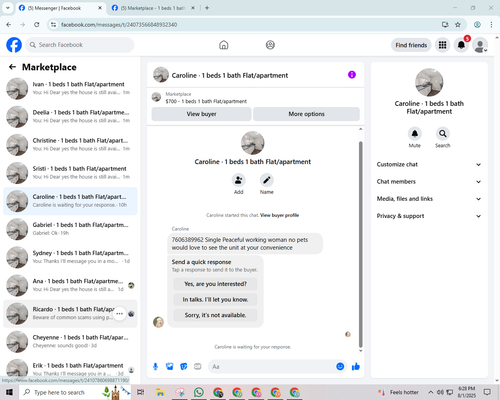Open Deelia's conversation
The image size is (500, 400).
click(70, 117)
